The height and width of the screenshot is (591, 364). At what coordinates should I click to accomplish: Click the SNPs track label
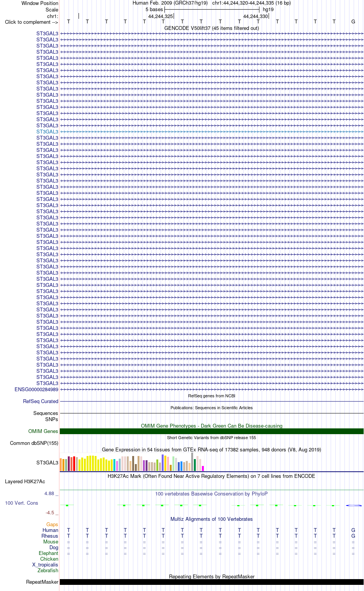(x=51, y=419)
